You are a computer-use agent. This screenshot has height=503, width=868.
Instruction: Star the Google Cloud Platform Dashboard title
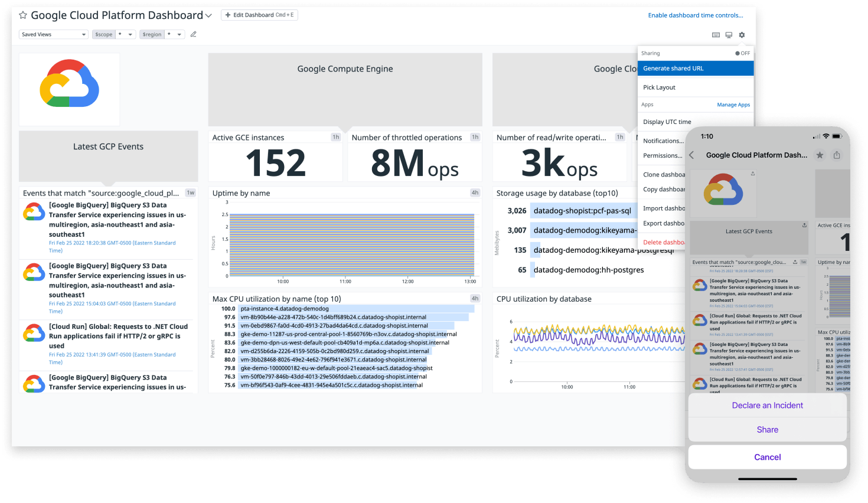pos(23,15)
